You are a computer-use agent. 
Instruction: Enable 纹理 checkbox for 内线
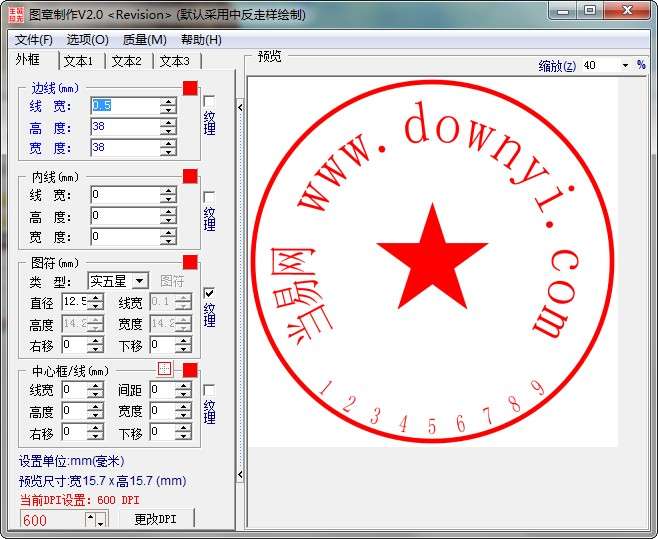point(209,197)
